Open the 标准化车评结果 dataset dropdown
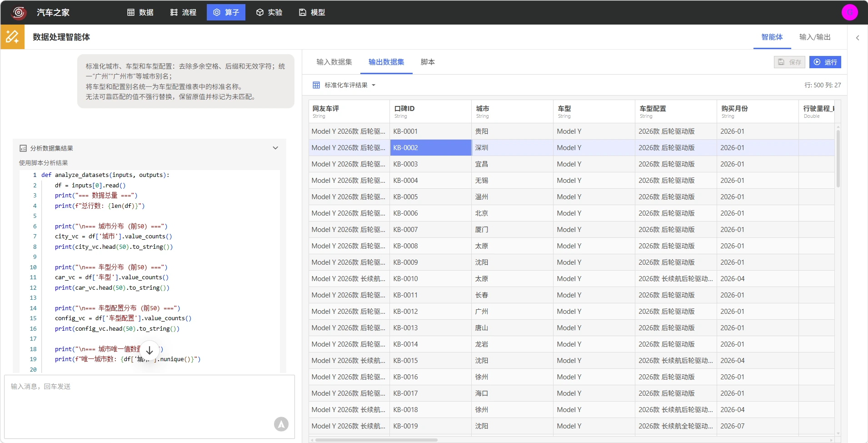This screenshot has width=868, height=443. point(349,85)
